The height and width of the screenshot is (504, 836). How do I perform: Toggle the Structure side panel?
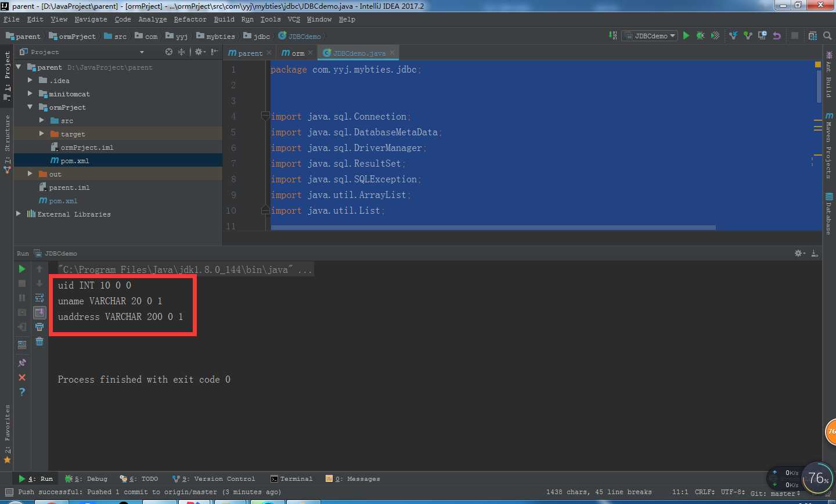click(7, 144)
